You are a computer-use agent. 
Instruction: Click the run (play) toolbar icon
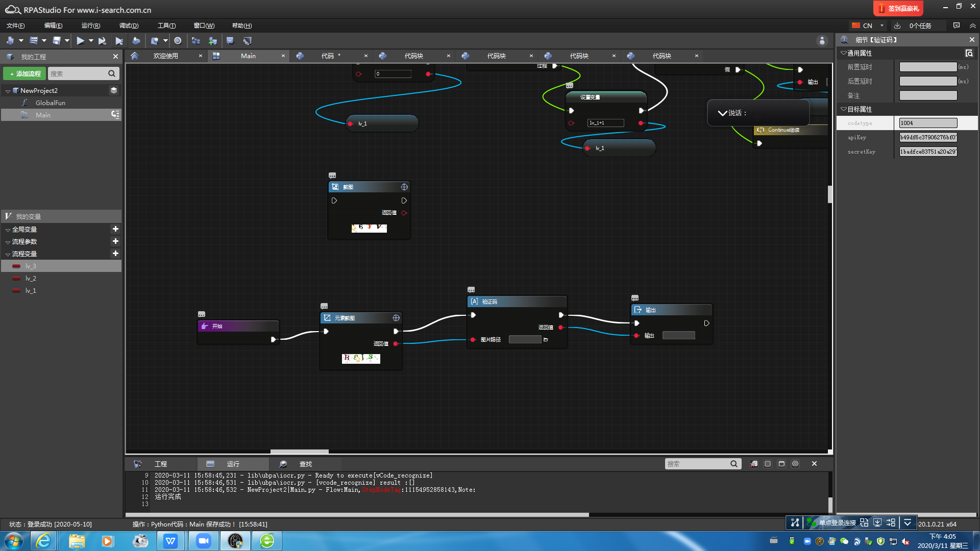[x=80, y=41]
